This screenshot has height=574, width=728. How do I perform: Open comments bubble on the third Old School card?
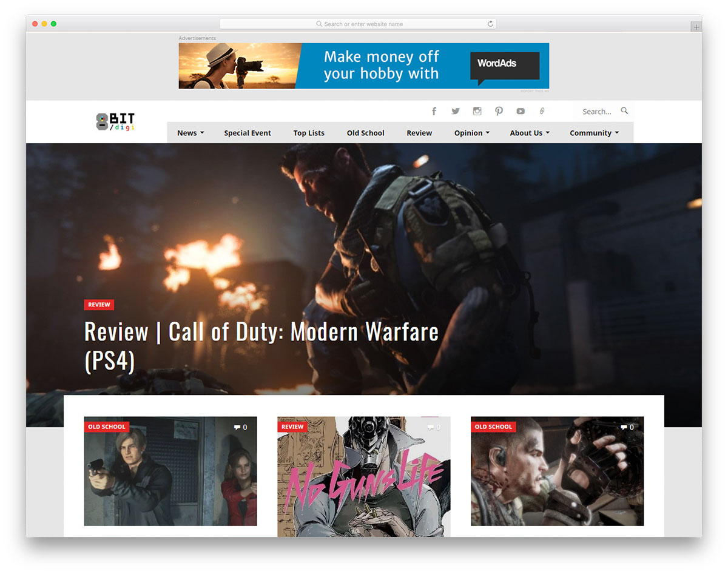coord(627,427)
